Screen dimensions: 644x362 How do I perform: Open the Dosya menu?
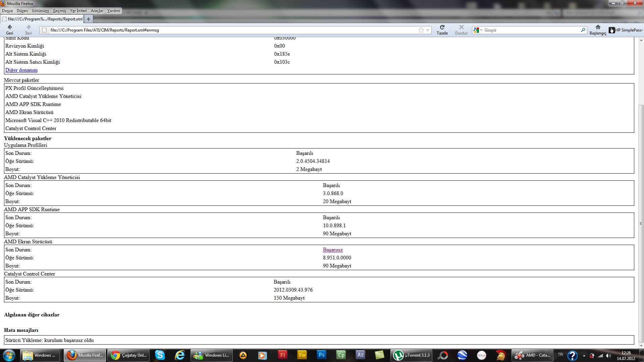[x=7, y=11]
